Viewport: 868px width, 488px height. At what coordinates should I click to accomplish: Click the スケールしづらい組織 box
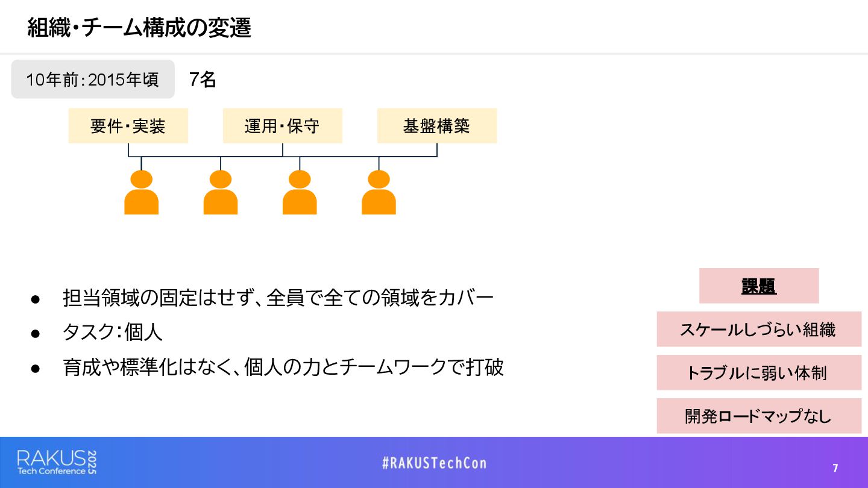coord(759,329)
